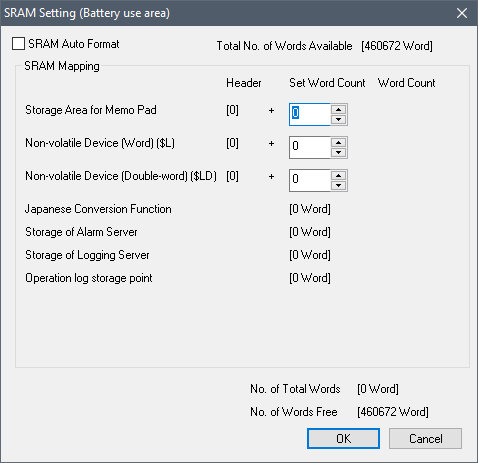The height and width of the screenshot is (463, 478).
Task: Increase Memo Pad word count with up arrow
Action: click(x=339, y=109)
